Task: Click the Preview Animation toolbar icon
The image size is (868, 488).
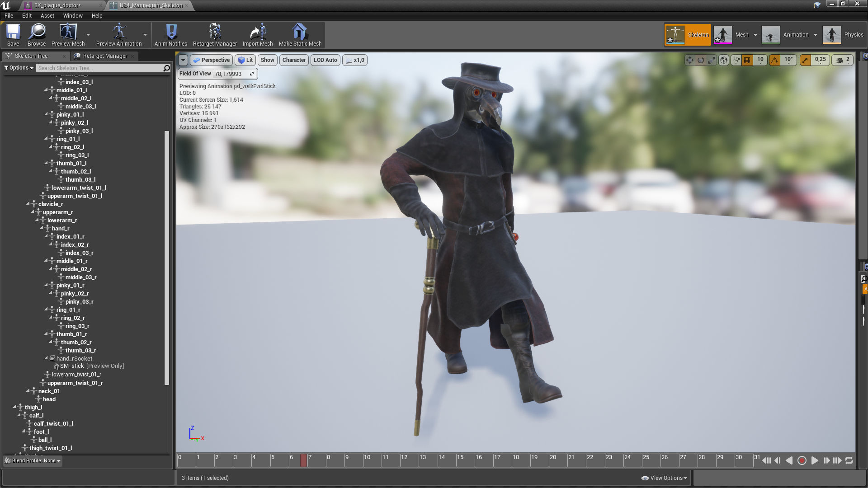Action: point(119,35)
